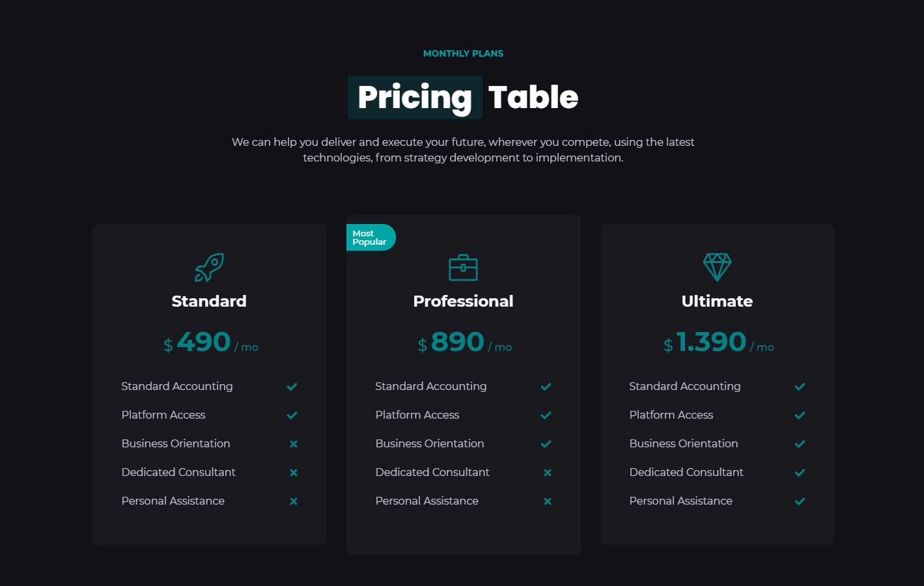
Task: Click the rocket icon above Standard
Action: pyautogui.click(x=209, y=267)
